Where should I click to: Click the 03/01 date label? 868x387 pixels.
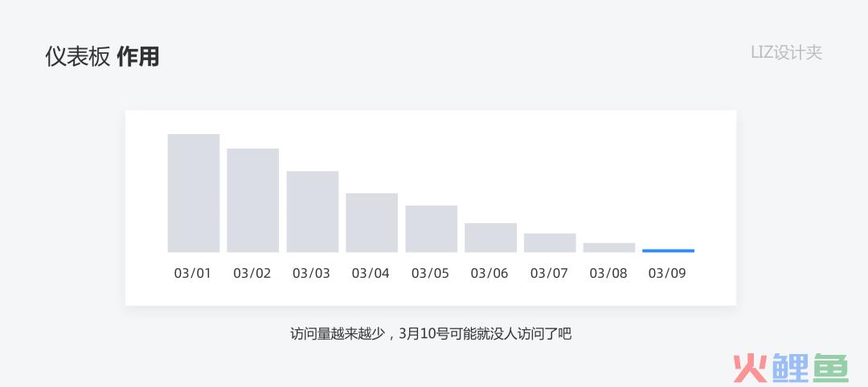pyautogui.click(x=193, y=273)
